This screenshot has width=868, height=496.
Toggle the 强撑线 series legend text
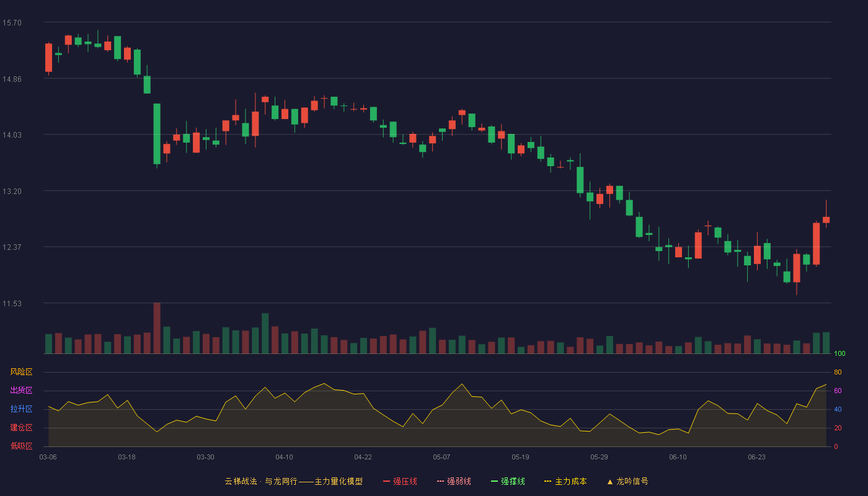[x=513, y=481]
